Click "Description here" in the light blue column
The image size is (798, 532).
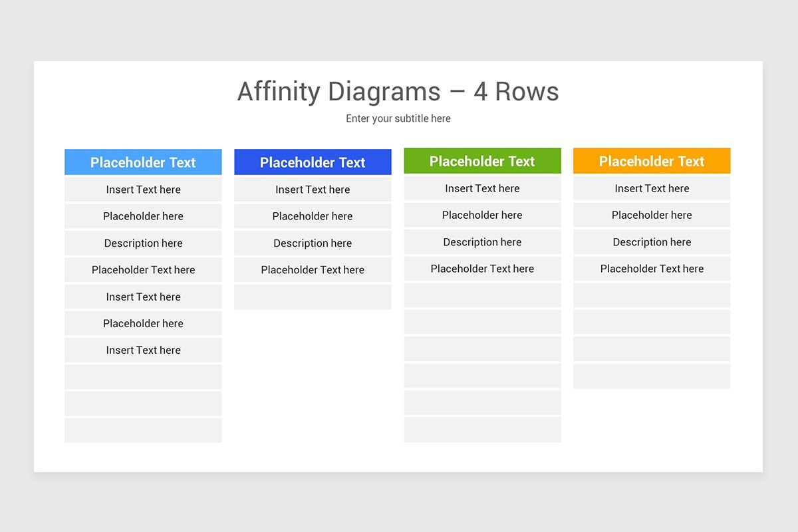(x=143, y=243)
